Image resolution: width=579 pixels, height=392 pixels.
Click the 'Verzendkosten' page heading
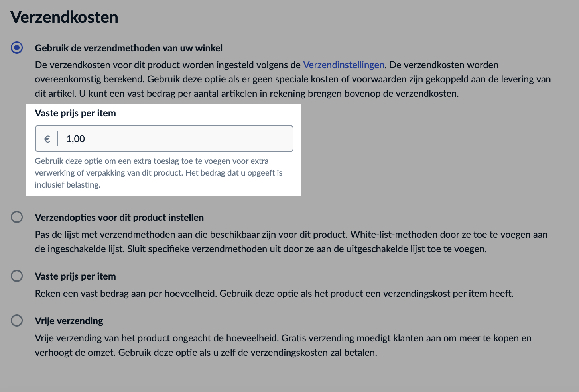64,17
